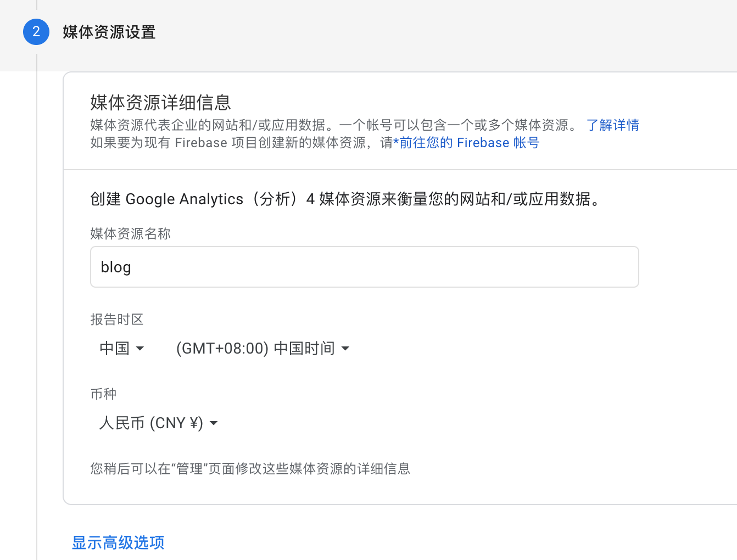Click the property name field containing blog
The image size is (737, 560).
coord(364,267)
